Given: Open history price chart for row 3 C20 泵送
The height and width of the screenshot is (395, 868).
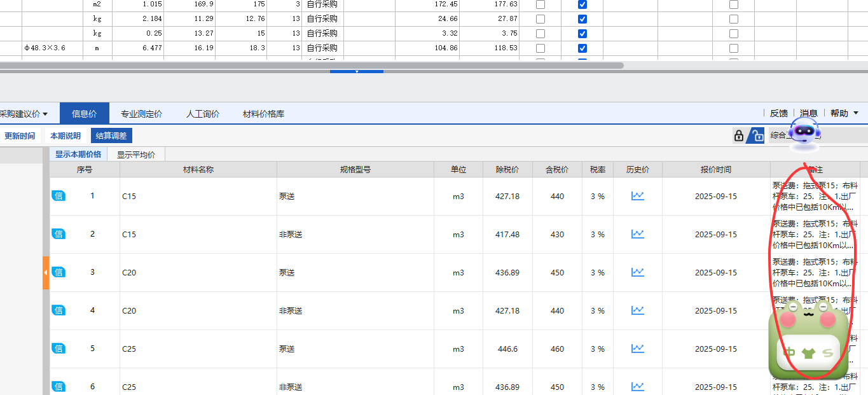Looking at the screenshot, I should [x=637, y=272].
